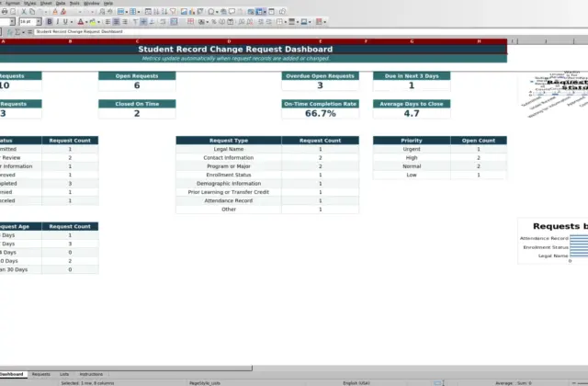Click the Italic formatting icon
The height and width of the screenshot is (386, 588).
pos(57,22)
